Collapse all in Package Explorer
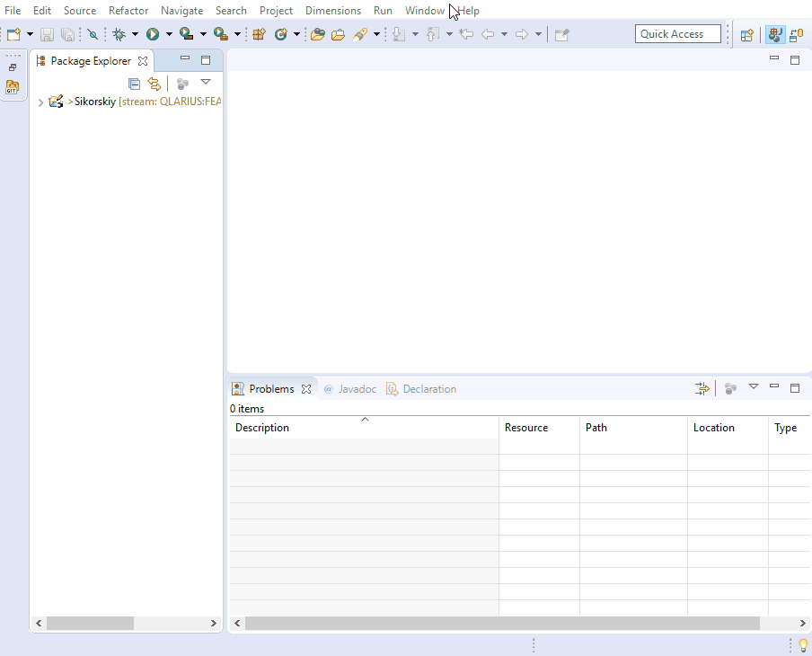 134,84
